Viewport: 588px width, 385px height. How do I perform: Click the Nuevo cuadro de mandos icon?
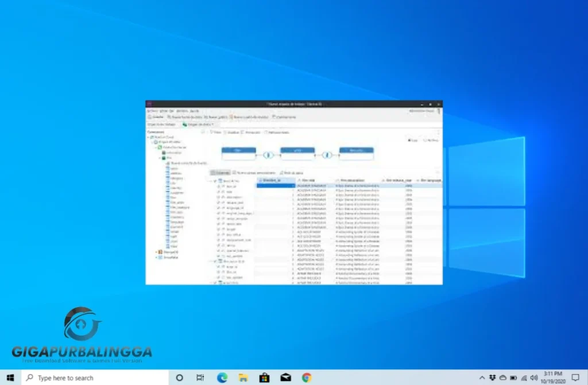coord(232,117)
